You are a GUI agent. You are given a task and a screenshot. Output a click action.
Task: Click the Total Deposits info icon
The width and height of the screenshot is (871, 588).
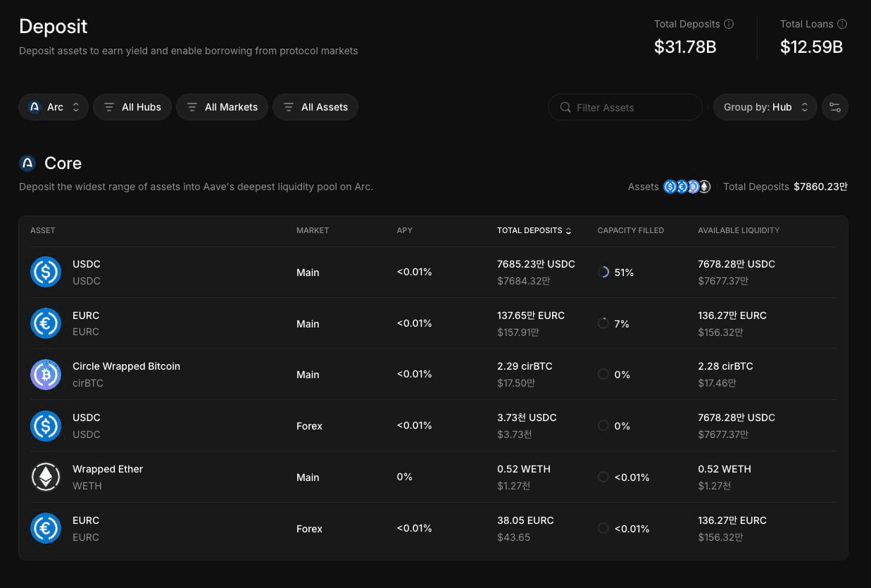click(x=729, y=24)
